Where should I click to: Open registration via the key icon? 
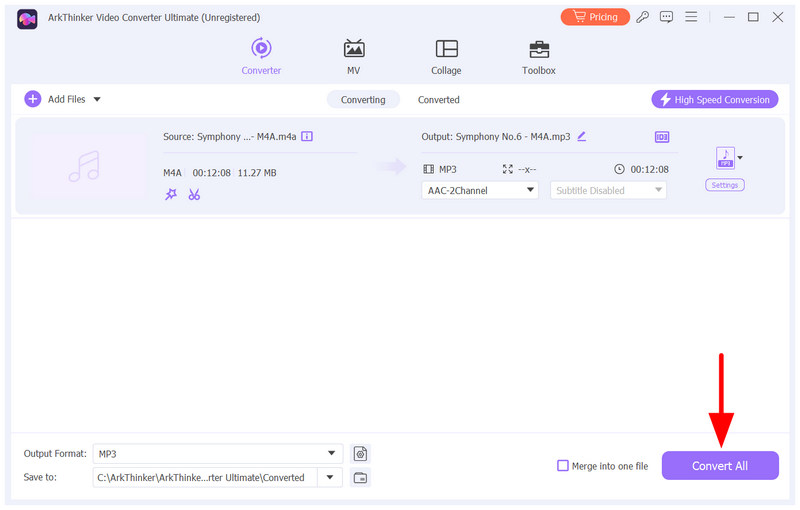[x=642, y=17]
